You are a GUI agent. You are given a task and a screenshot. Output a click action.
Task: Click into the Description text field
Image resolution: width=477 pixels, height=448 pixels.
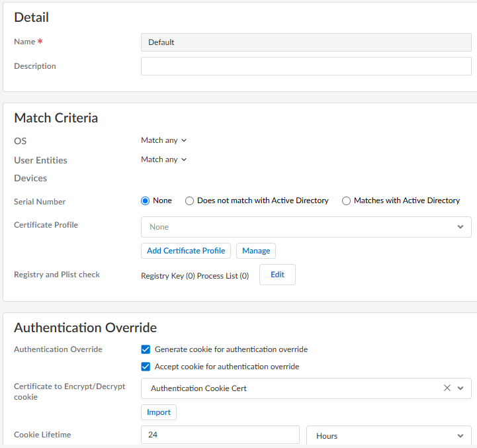tap(306, 66)
